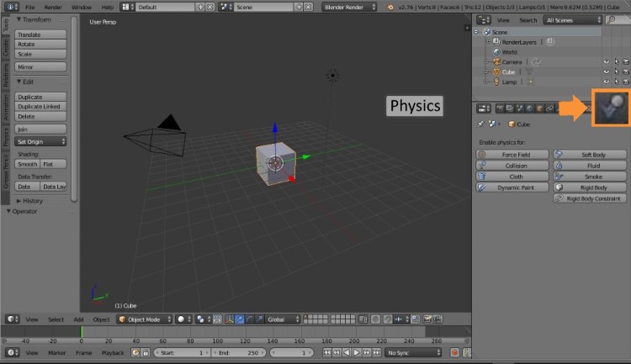This screenshot has width=631, height=364.
Task: Toggle Lamp renderability camera icon
Action: tap(626, 82)
